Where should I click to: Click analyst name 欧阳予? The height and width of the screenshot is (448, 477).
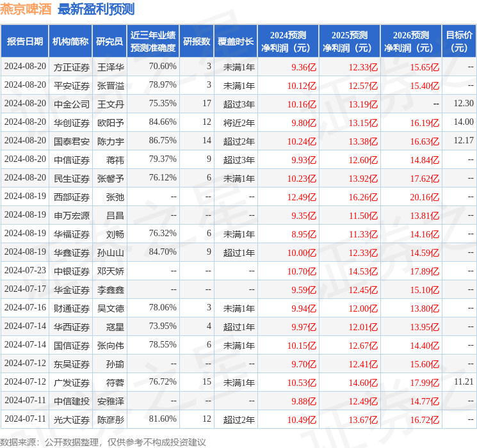point(111,123)
